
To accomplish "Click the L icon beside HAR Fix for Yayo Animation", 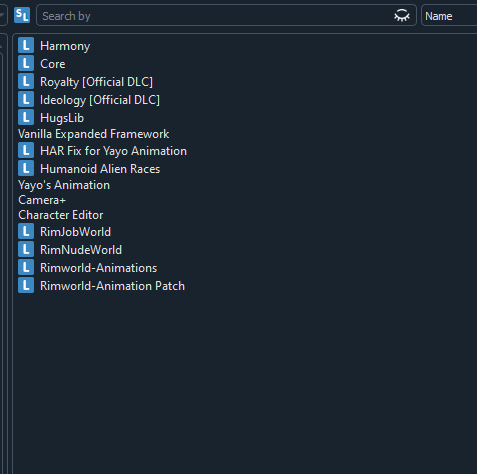I will [x=26, y=150].
